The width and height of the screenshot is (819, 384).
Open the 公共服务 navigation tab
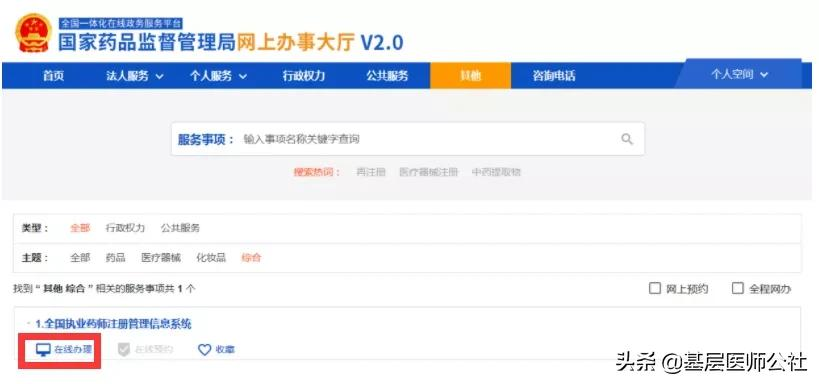click(x=387, y=76)
